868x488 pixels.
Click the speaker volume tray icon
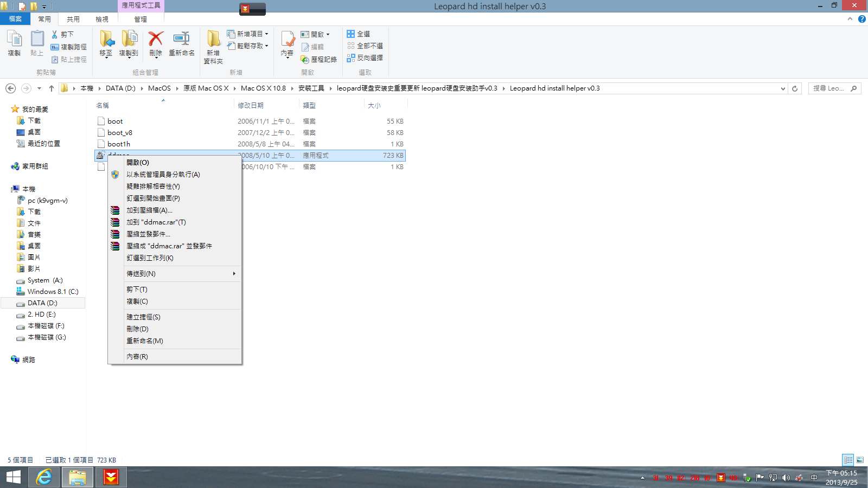(x=786, y=478)
